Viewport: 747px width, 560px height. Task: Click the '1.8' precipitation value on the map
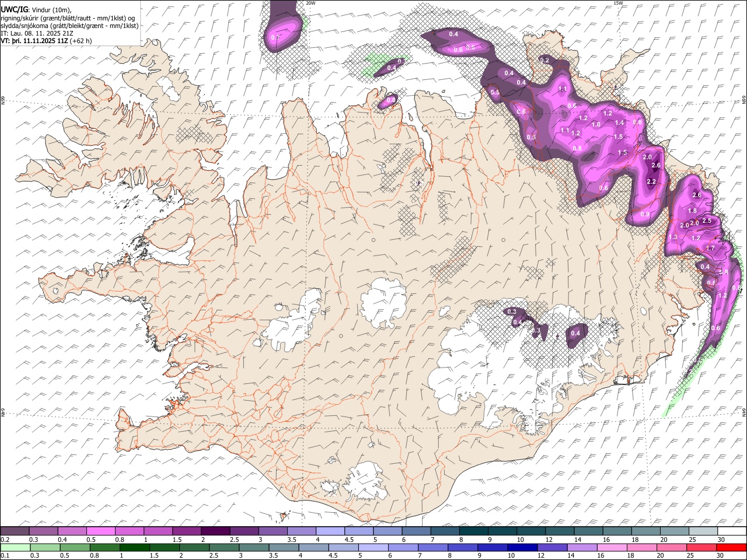(692, 211)
